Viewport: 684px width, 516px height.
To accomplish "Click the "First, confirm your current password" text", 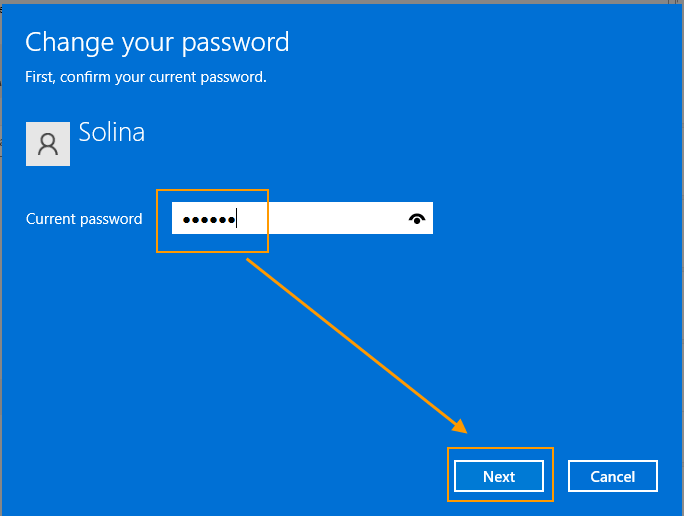I will 146,77.
